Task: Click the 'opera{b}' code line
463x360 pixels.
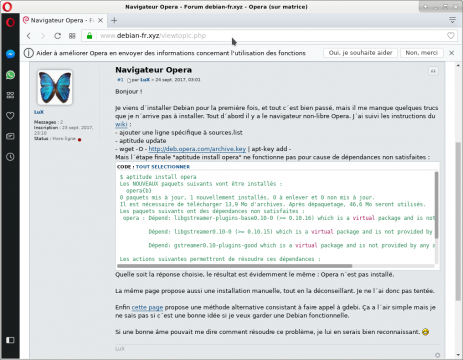Action: tap(139, 191)
